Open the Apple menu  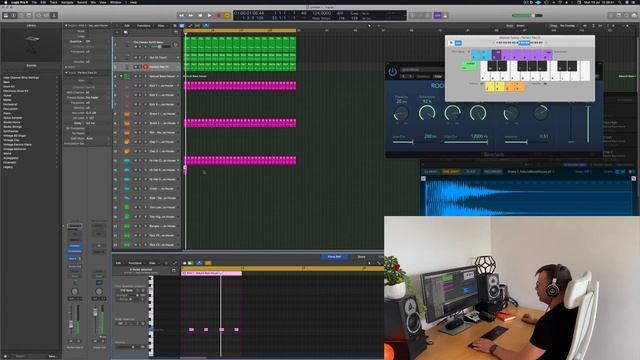[6, 2]
